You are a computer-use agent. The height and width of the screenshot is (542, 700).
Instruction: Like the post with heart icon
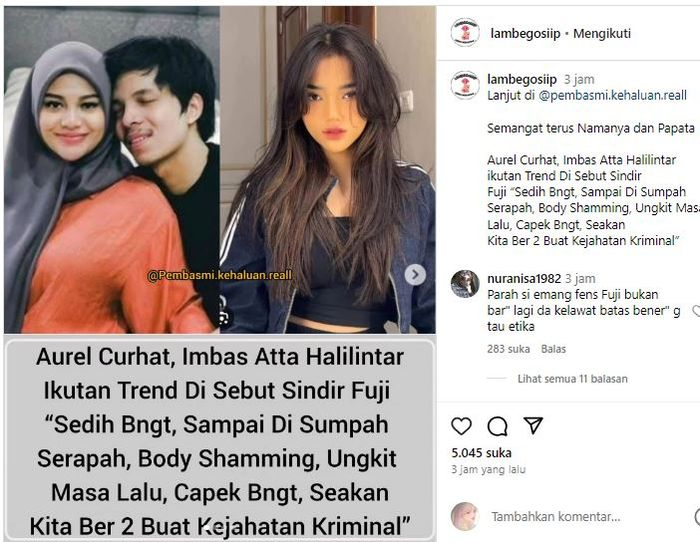[x=461, y=426]
